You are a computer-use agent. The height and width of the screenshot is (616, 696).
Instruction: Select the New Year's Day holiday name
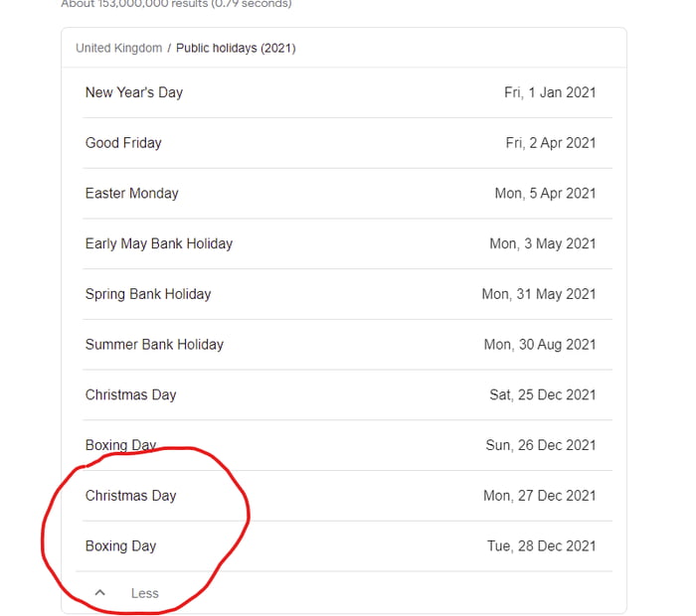[134, 92]
